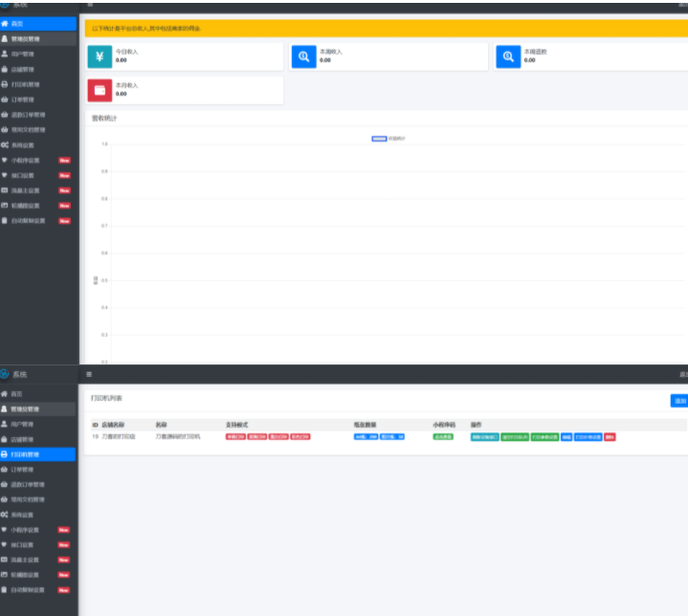Click the 用户管理 user icon in dashboard sidebar
The width and height of the screenshot is (688, 616).
pyautogui.click(x=5, y=54)
